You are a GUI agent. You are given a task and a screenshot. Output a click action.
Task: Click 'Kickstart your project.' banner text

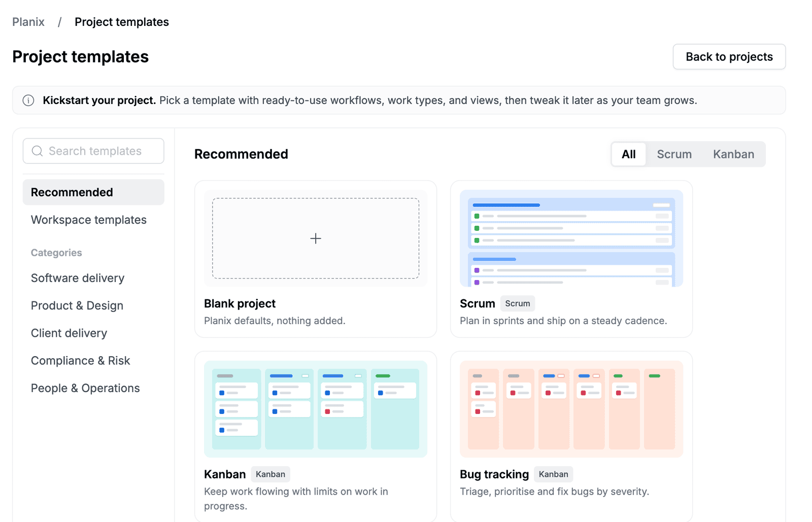pyautogui.click(x=99, y=100)
